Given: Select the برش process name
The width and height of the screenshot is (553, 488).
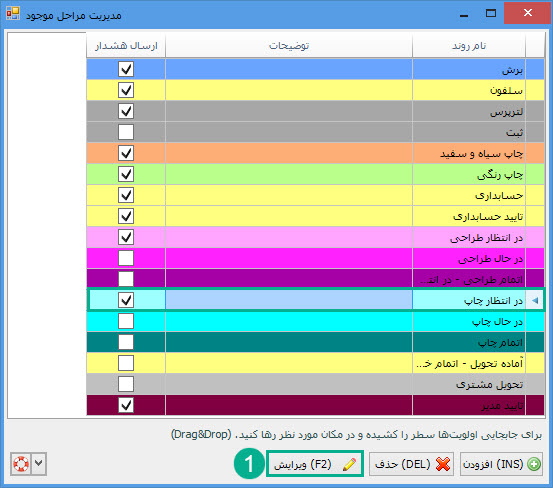Looking at the screenshot, I should pos(469,69).
